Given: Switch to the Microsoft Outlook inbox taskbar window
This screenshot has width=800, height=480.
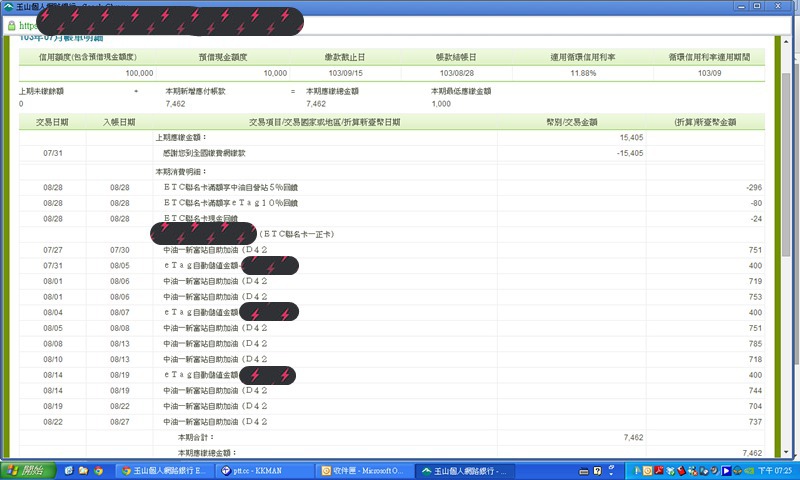Looking at the screenshot, I should (363, 471).
